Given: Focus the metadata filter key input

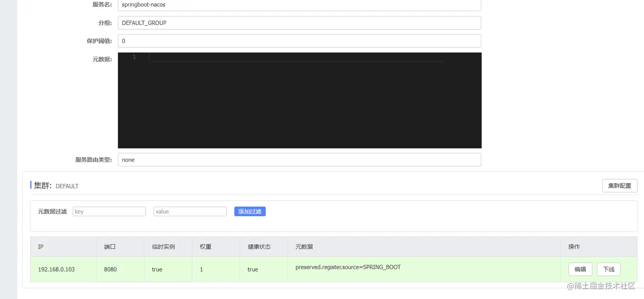Looking at the screenshot, I should pyautogui.click(x=109, y=211).
